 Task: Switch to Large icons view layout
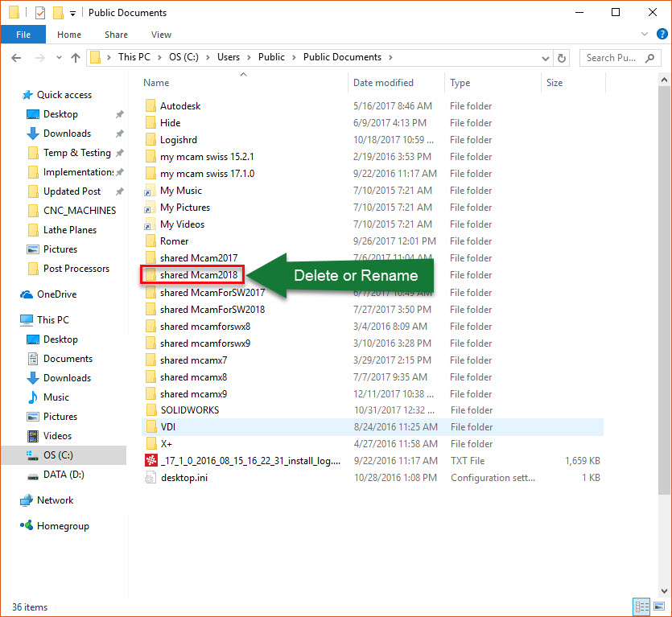(x=659, y=607)
